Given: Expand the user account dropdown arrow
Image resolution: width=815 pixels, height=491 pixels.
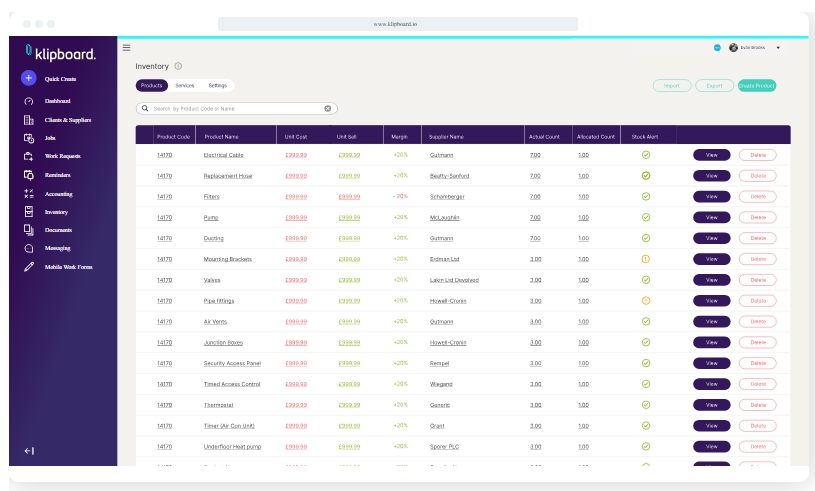Looking at the screenshot, I should point(778,48).
